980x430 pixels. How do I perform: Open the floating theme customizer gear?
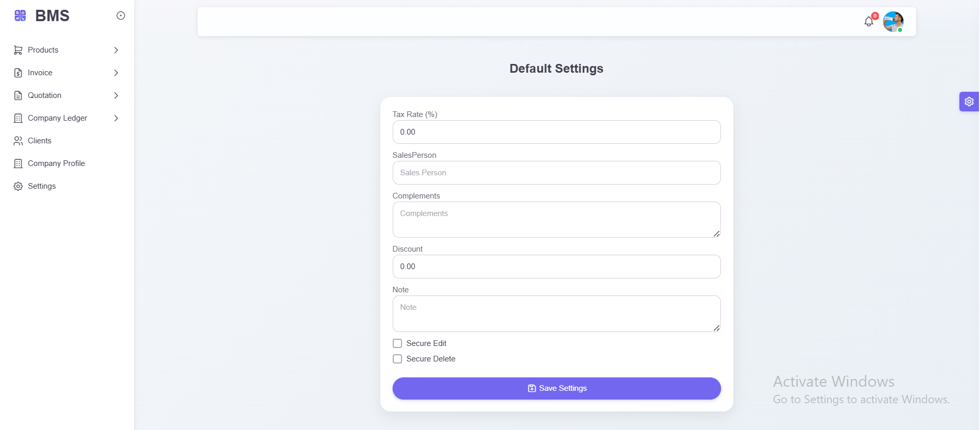pyautogui.click(x=969, y=102)
